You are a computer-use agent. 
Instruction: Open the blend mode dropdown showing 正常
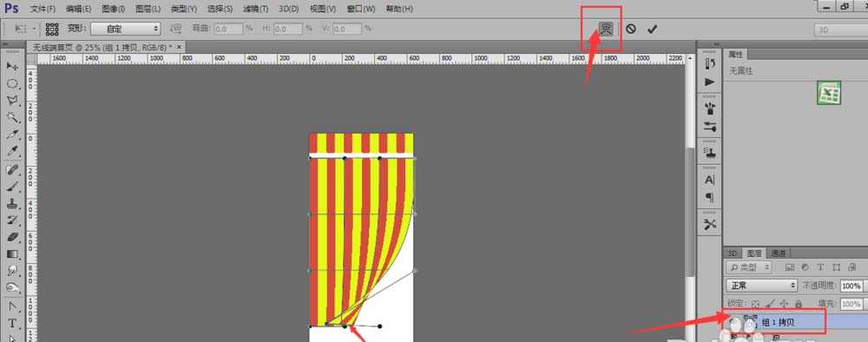[x=762, y=286]
